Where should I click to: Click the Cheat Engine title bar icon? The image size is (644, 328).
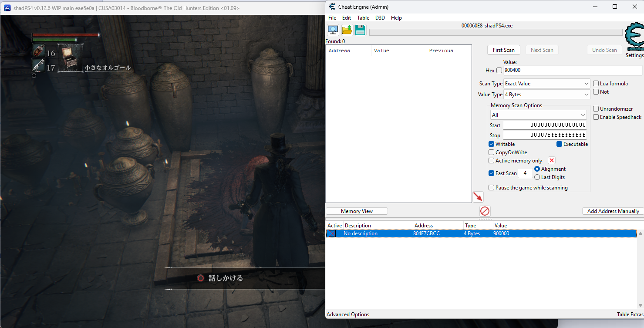pyautogui.click(x=332, y=7)
